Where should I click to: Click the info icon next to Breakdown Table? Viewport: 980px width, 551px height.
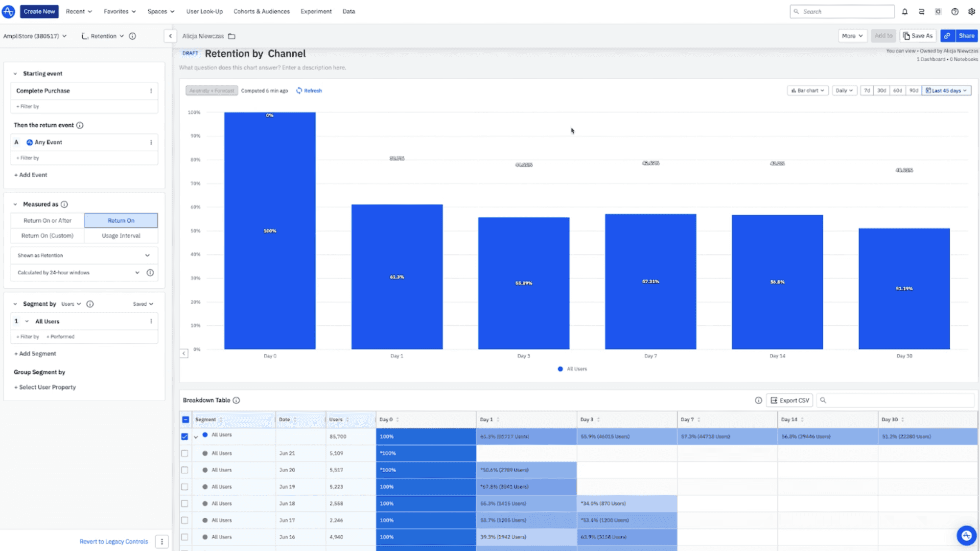click(236, 400)
